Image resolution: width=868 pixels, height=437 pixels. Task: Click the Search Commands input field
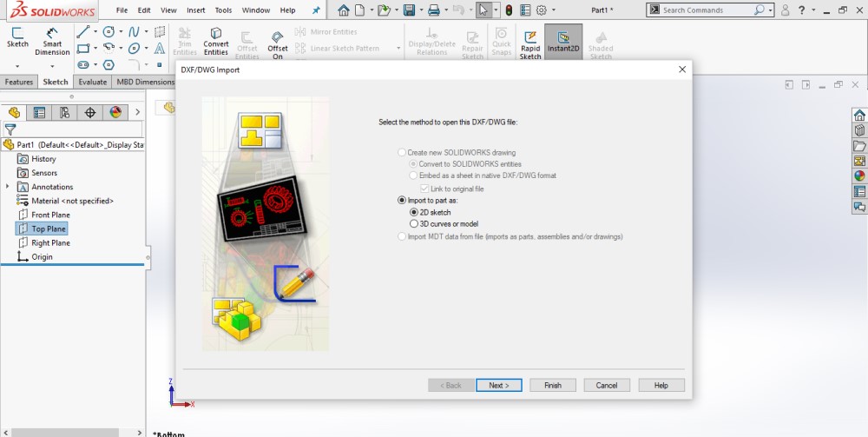tap(700, 10)
